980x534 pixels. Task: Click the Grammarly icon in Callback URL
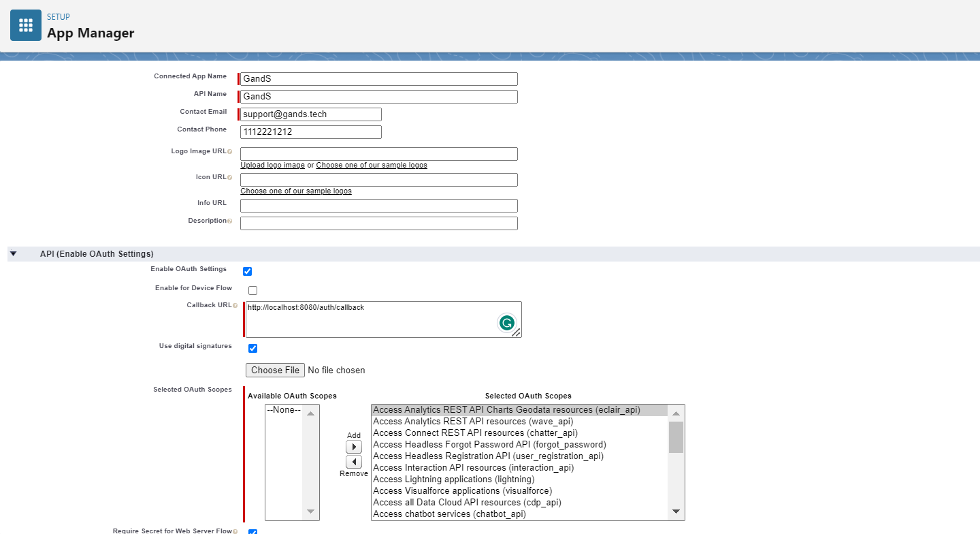tap(506, 323)
